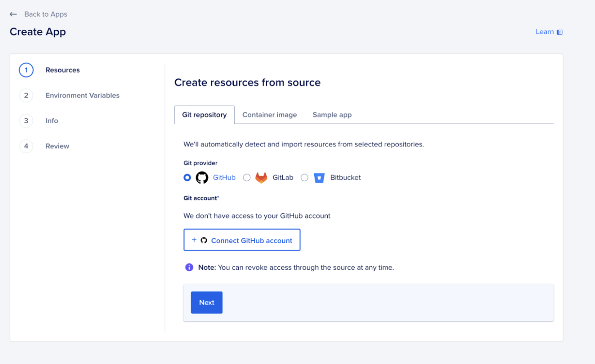Select step 3 circle for Info

(x=26, y=121)
